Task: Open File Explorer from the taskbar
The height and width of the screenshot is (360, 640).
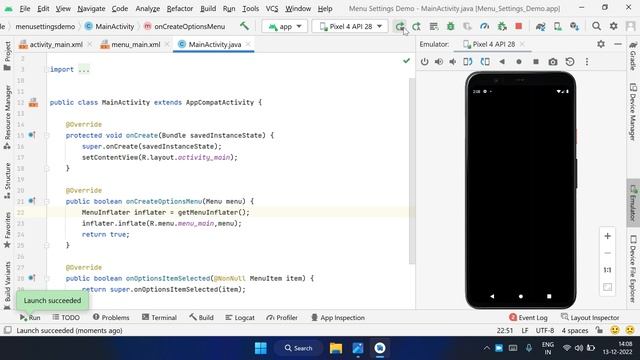Action: [336, 348]
